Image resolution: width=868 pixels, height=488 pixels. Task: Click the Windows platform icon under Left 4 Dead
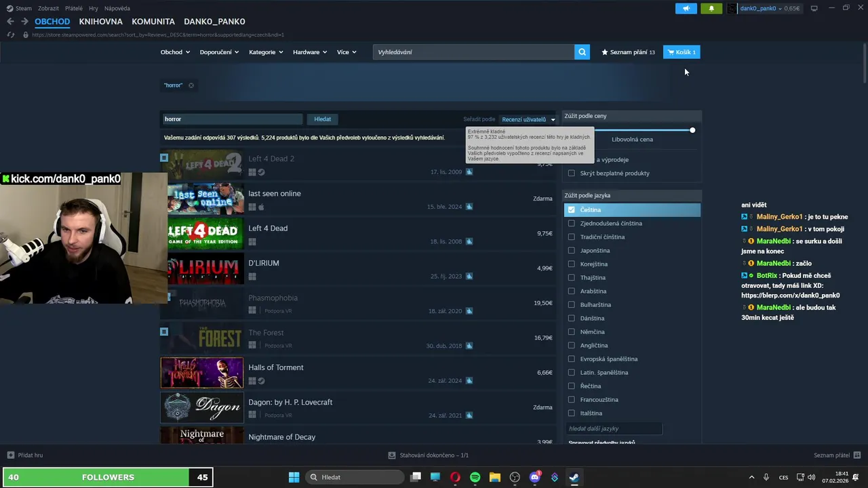[252, 242]
